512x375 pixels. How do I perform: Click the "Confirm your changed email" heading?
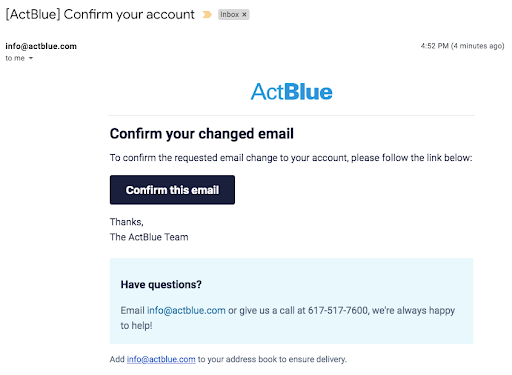[202, 134]
